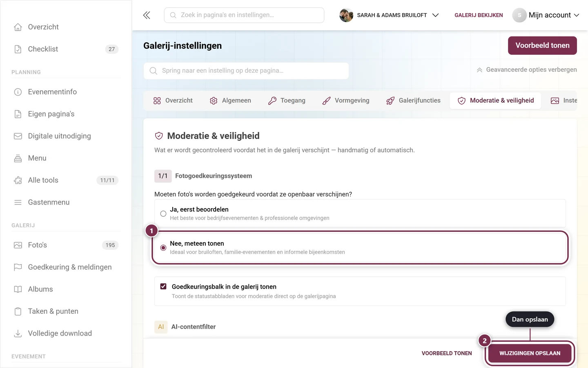Click the maroon 'Voorbeeld tonen' button
Viewport: 588px width, 368px height.
point(542,45)
